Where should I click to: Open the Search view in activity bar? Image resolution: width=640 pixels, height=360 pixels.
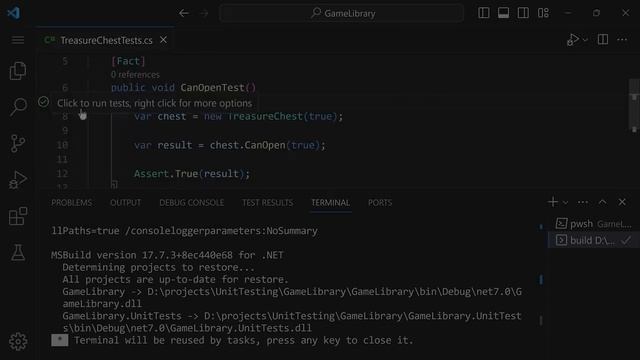(x=18, y=107)
